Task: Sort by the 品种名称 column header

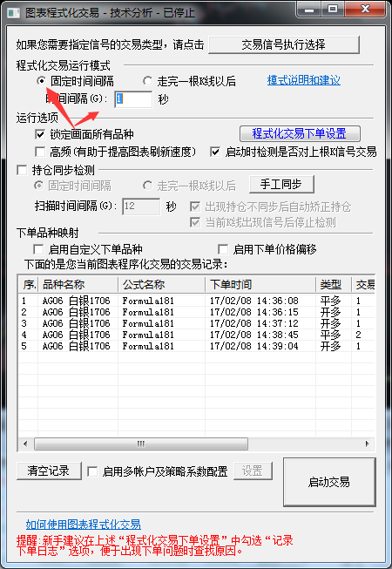Action: [78, 285]
